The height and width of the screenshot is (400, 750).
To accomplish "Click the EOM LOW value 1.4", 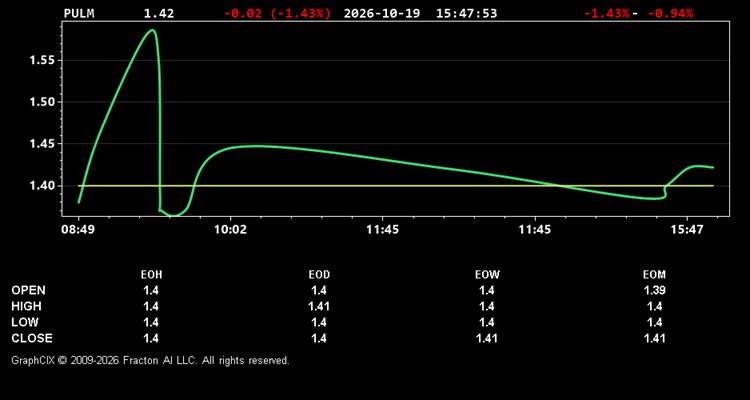I will [x=654, y=322].
